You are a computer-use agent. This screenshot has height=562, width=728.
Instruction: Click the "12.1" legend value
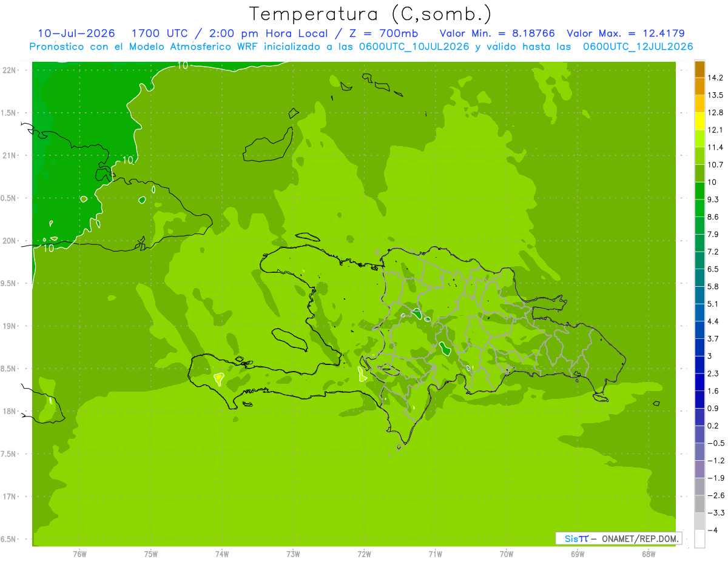point(716,130)
